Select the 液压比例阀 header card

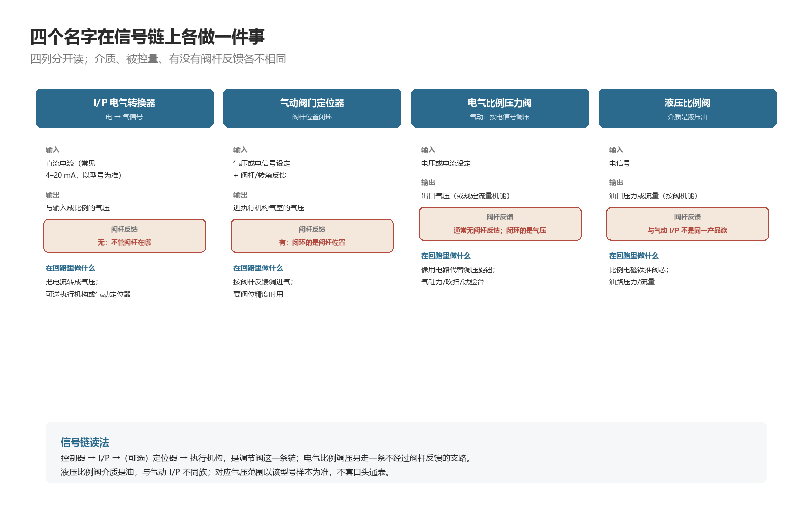coord(688,108)
